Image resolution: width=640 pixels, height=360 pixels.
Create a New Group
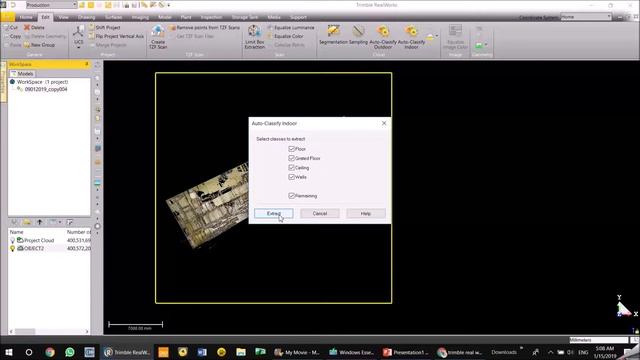[x=39, y=45]
